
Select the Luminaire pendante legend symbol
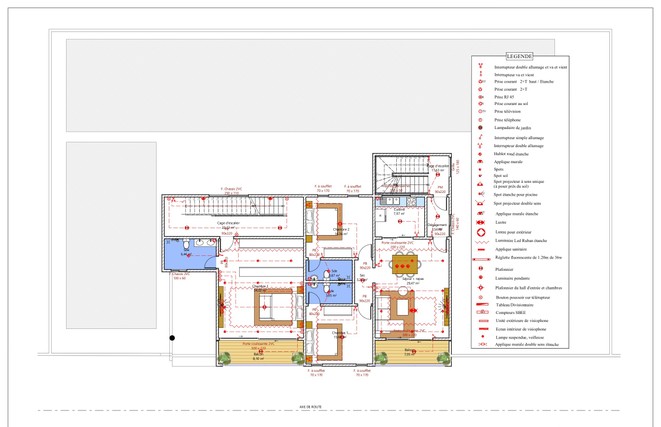coord(480,278)
